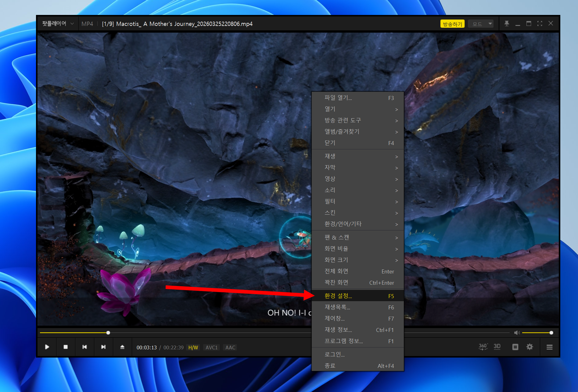Select 로그인... menu item

point(358,355)
